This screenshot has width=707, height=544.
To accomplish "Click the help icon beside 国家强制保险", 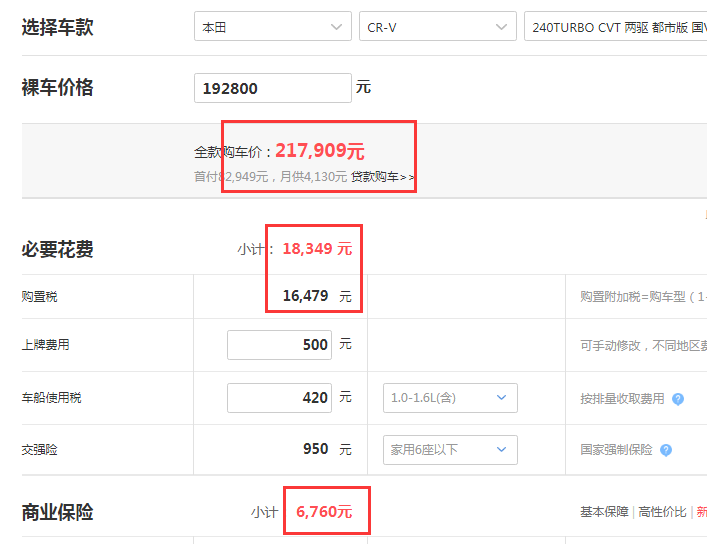I will coord(666,450).
